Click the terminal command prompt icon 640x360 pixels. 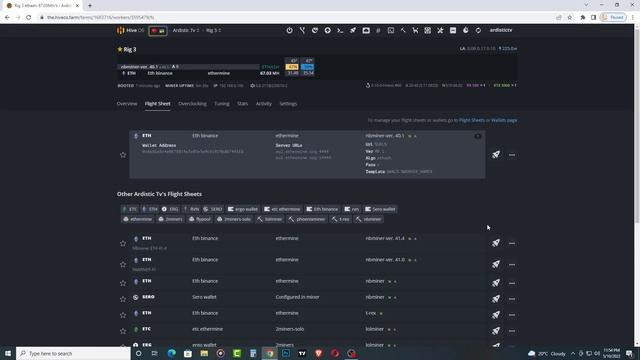click(340, 30)
